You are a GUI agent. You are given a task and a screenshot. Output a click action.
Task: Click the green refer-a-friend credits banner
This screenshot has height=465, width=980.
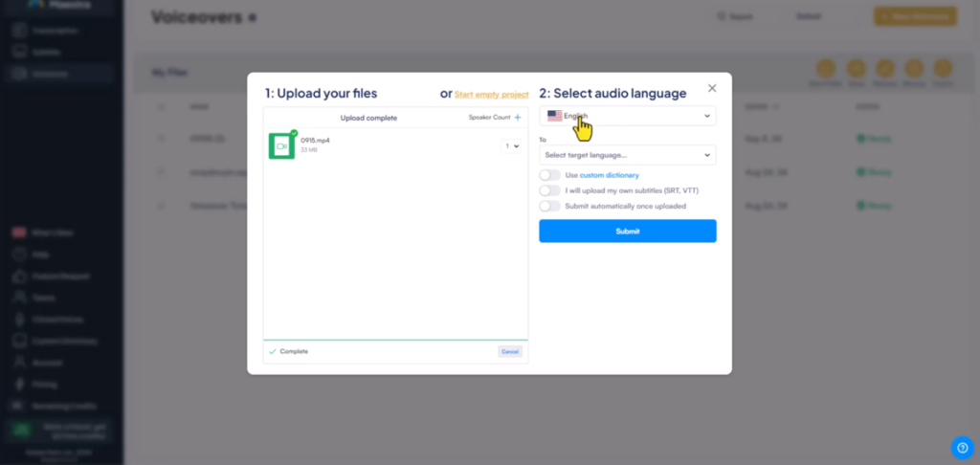click(60, 430)
